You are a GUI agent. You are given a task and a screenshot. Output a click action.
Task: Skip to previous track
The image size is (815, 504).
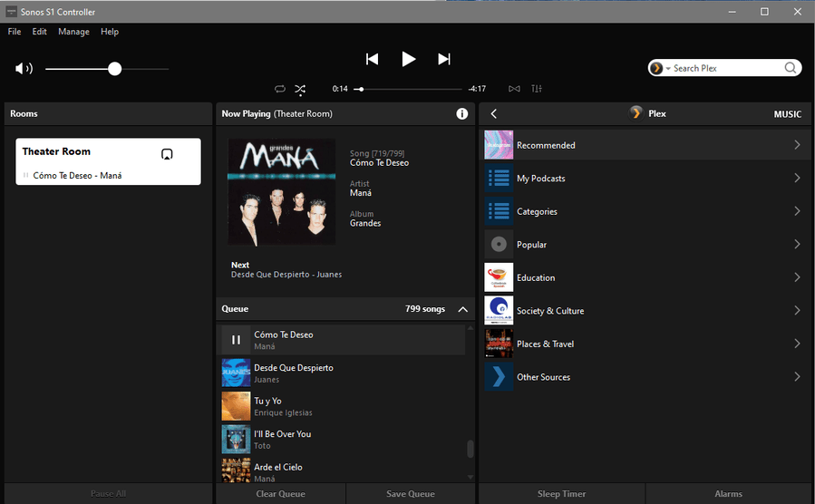pyautogui.click(x=372, y=59)
